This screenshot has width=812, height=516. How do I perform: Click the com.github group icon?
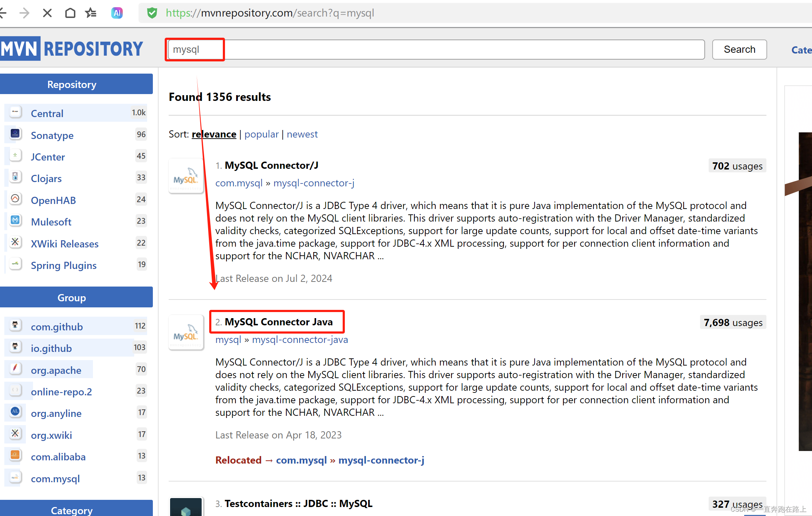pos(15,325)
